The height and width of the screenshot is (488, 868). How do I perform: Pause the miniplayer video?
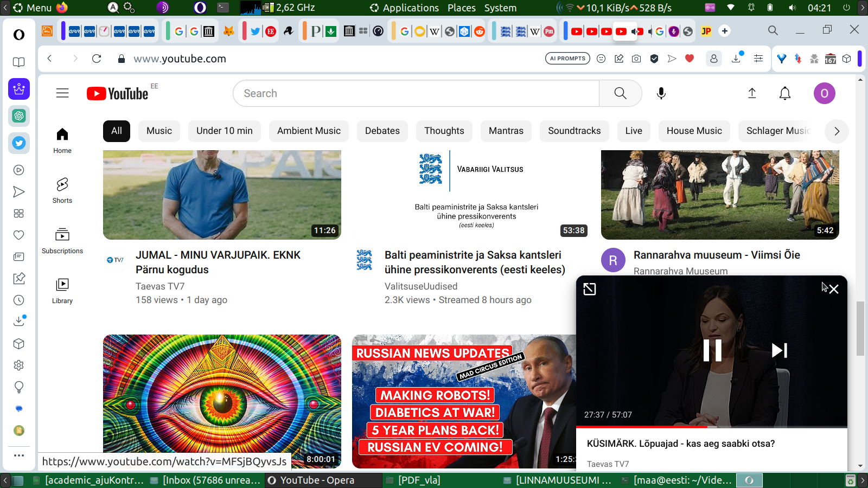point(712,350)
